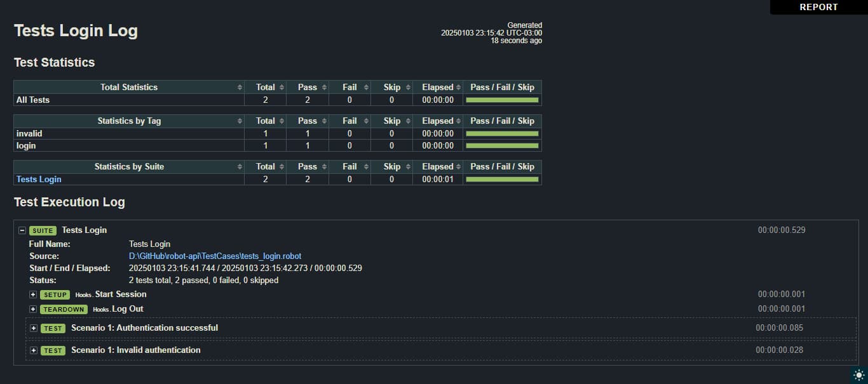Screen dimensions: 868x384
Task: Sort Pass column in Total Statistics table
Action: tap(308, 87)
